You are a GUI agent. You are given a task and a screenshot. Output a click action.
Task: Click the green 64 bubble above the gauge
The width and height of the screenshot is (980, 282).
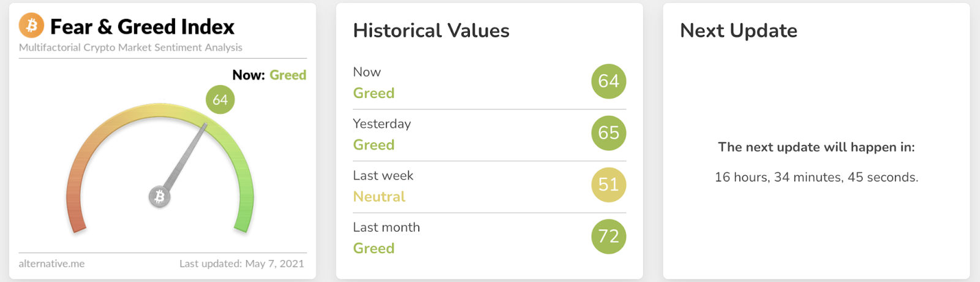(220, 100)
